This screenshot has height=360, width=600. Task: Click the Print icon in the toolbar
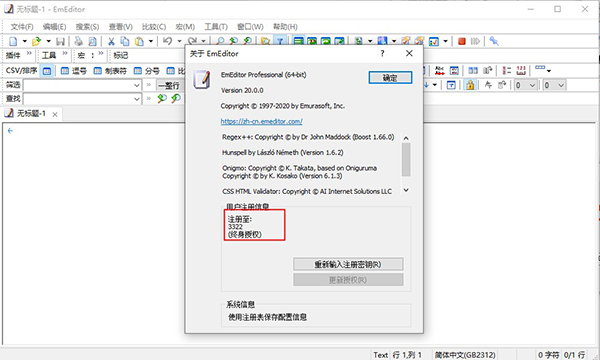pyautogui.click(x=78, y=41)
